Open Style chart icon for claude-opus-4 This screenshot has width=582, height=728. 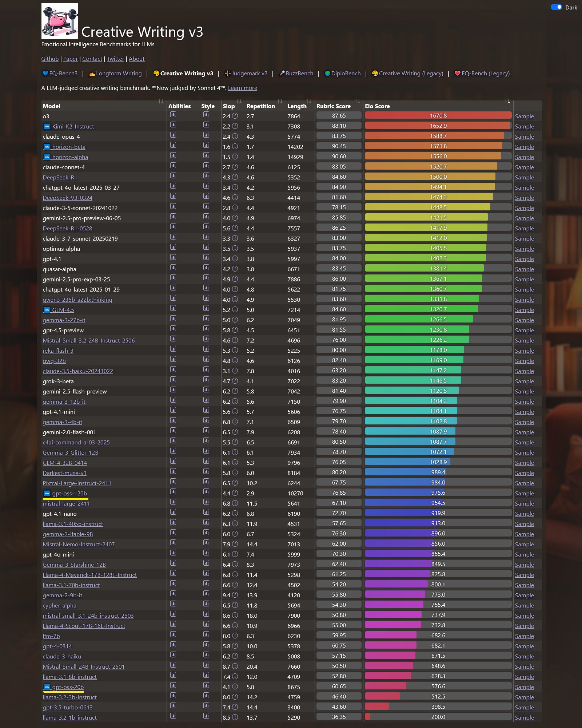pos(206,135)
